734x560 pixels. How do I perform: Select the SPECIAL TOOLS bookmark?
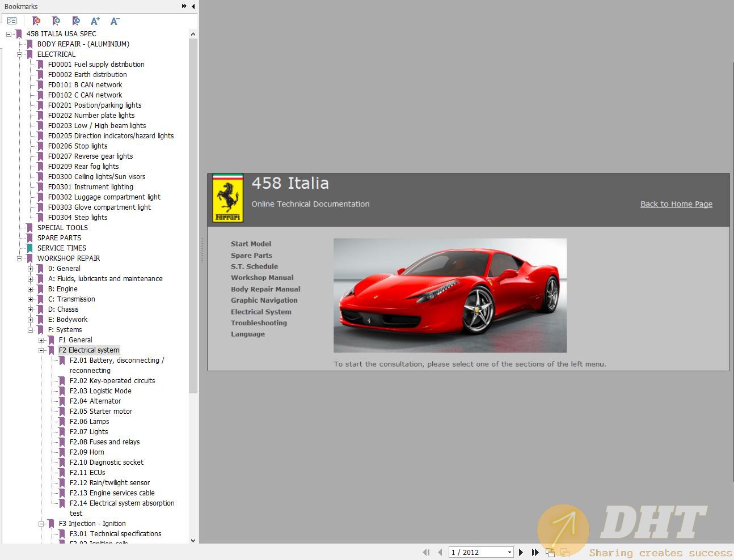pos(62,228)
